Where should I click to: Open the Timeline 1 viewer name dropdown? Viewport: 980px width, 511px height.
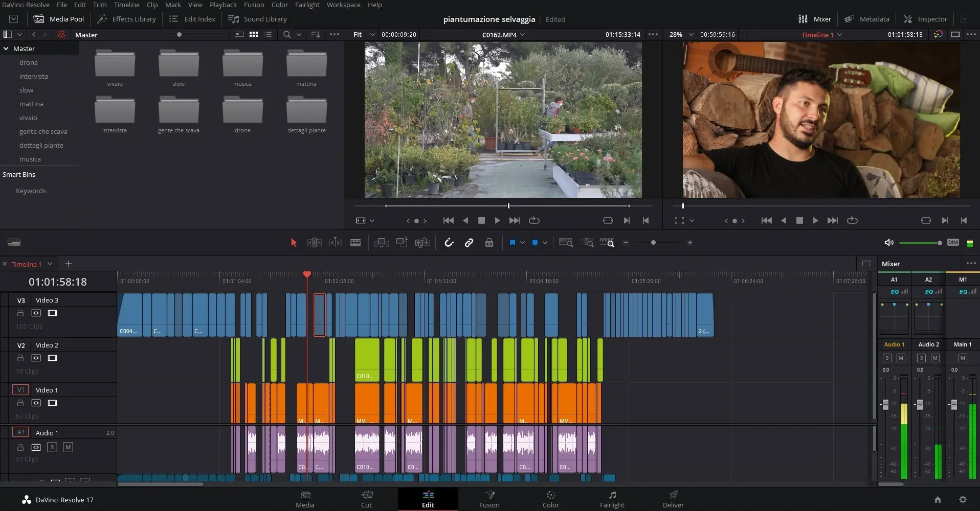click(x=840, y=35)
